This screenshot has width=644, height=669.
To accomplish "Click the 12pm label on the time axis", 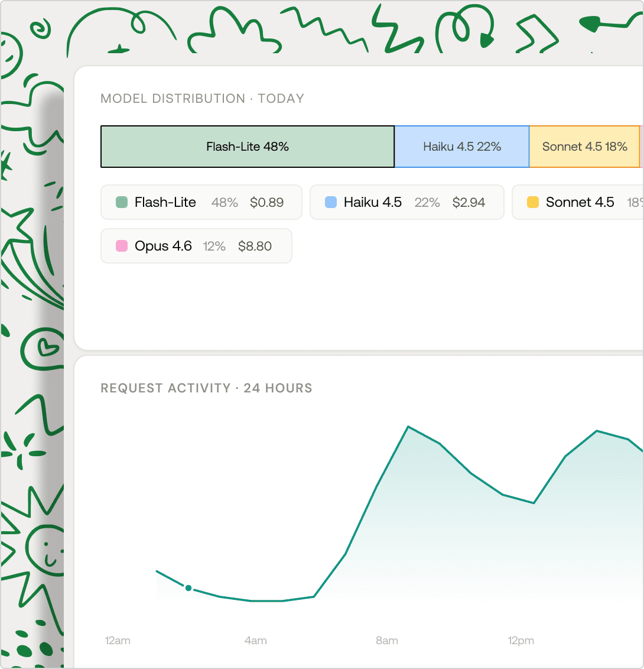I will [x=521, y=641].
